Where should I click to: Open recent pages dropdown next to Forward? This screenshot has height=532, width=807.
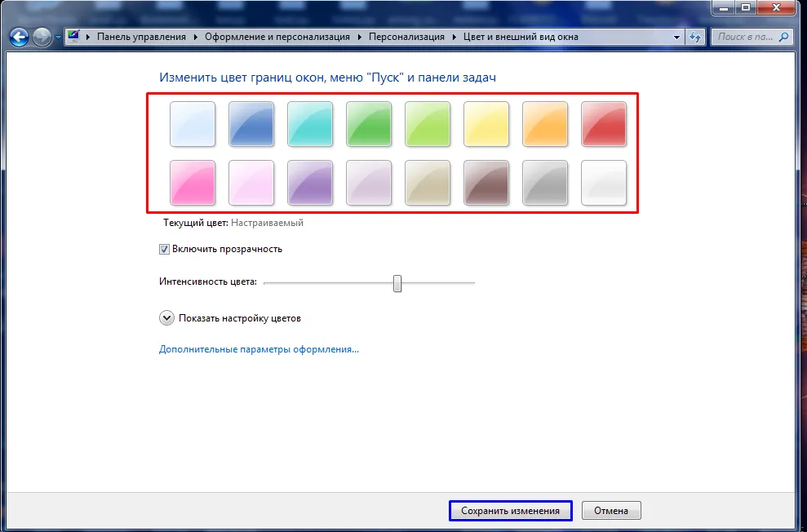(x=58, y=37)
